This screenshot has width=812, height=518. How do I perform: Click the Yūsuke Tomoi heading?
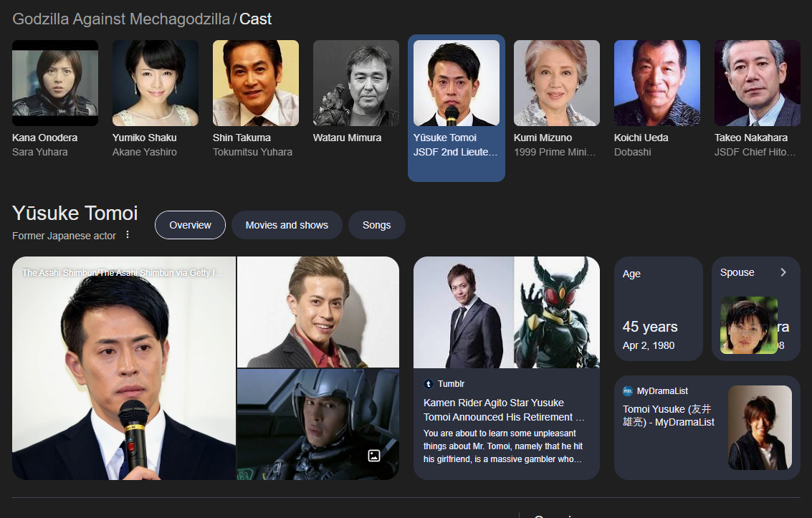pos(75,214)
